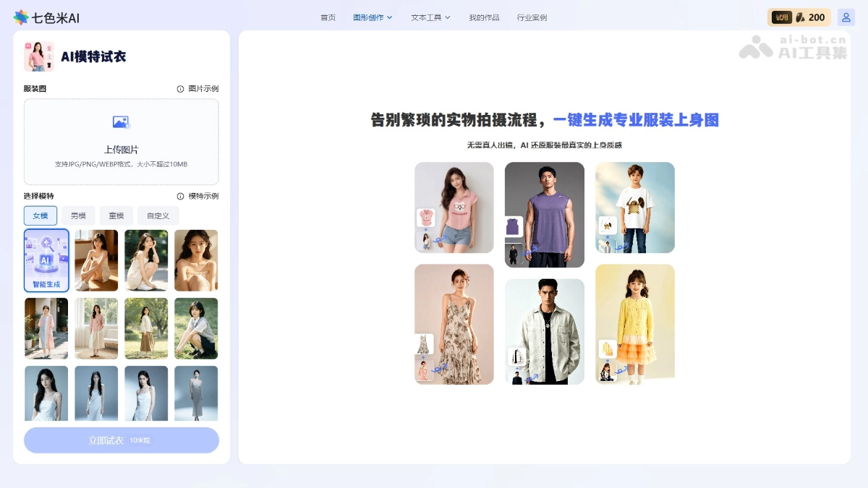Click the 七色米AI colorful logo icon
868x488 pixels.
tap(21, 17)
